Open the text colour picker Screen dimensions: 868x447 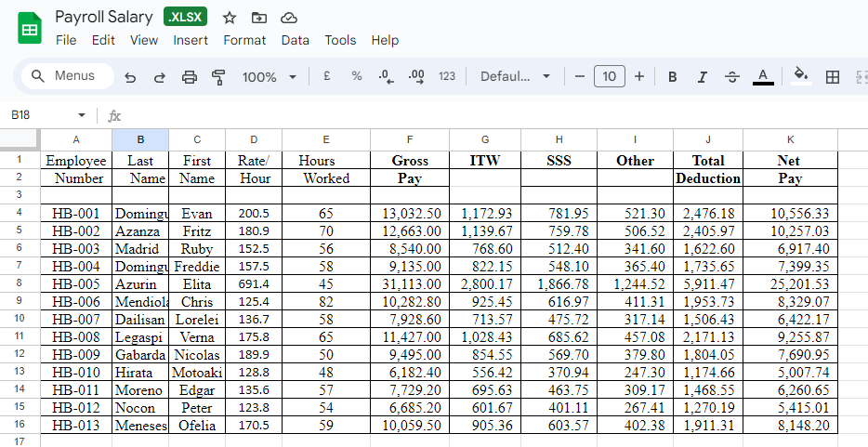pyautogui.click(x=763, y=77)
